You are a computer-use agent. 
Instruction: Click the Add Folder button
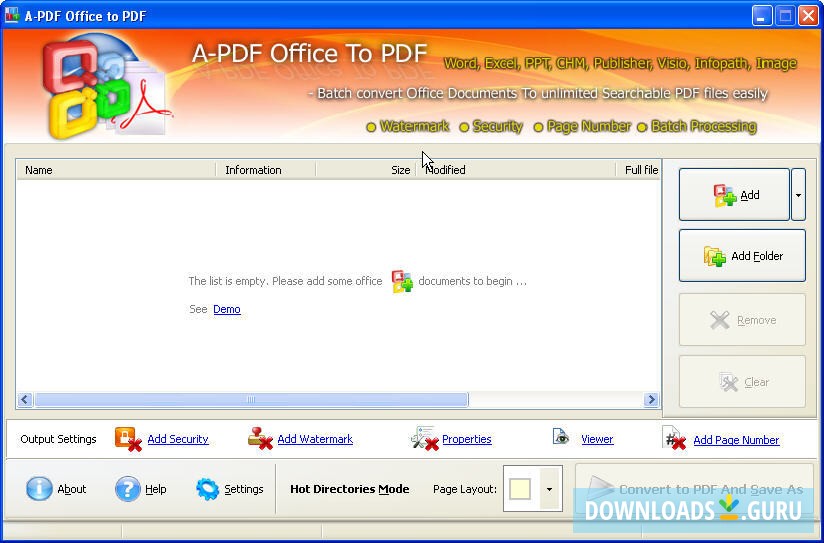click(742, 256)
